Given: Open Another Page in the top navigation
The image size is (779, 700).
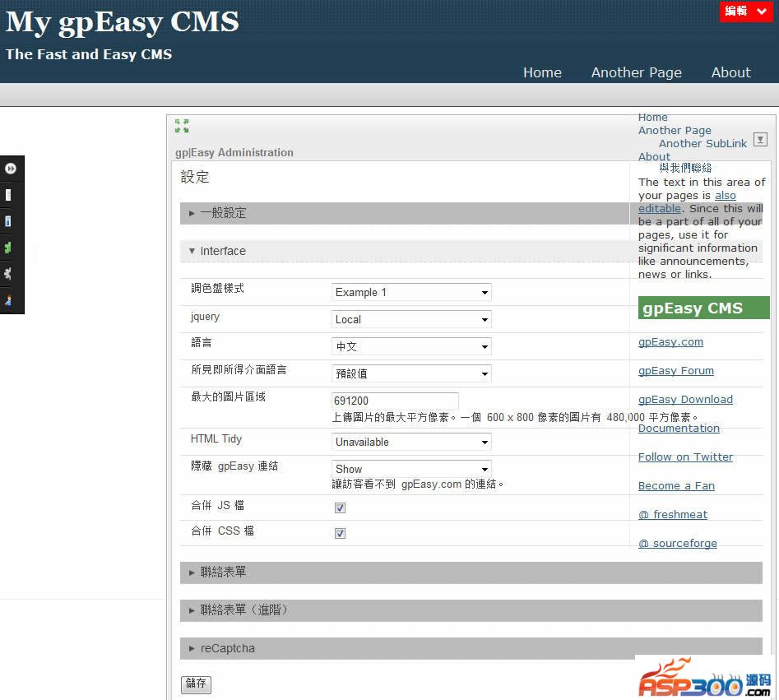Looking at the screenshot, I should 637,72.
